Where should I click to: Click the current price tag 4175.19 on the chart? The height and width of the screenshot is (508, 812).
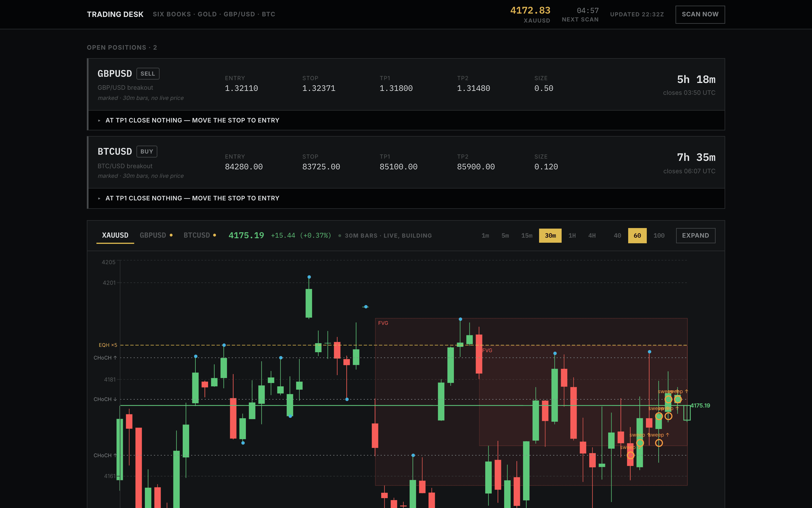(x=700, y=406)
